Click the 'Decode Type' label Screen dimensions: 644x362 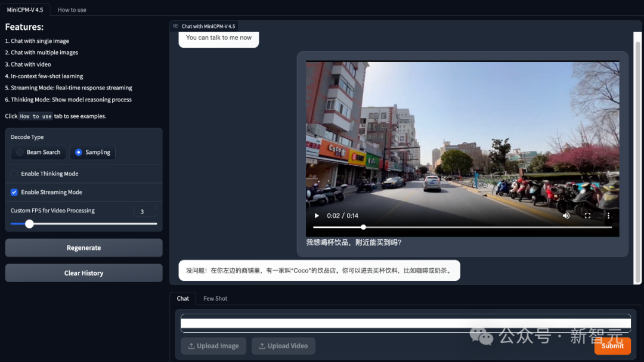point(27,137)
